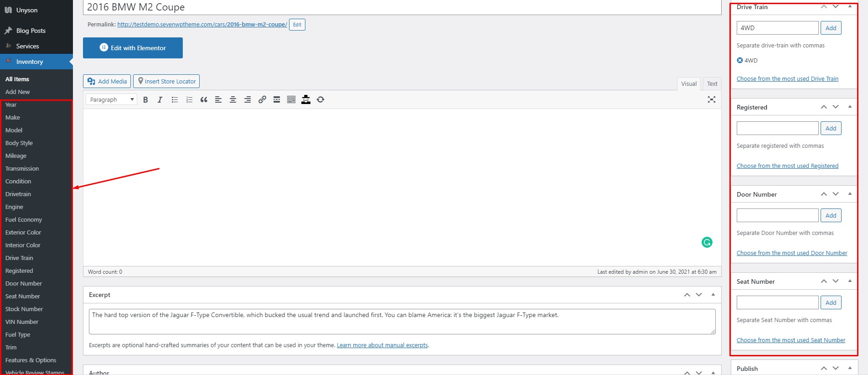
Task: Click the Edit with Elementor button
Action: 133,48
